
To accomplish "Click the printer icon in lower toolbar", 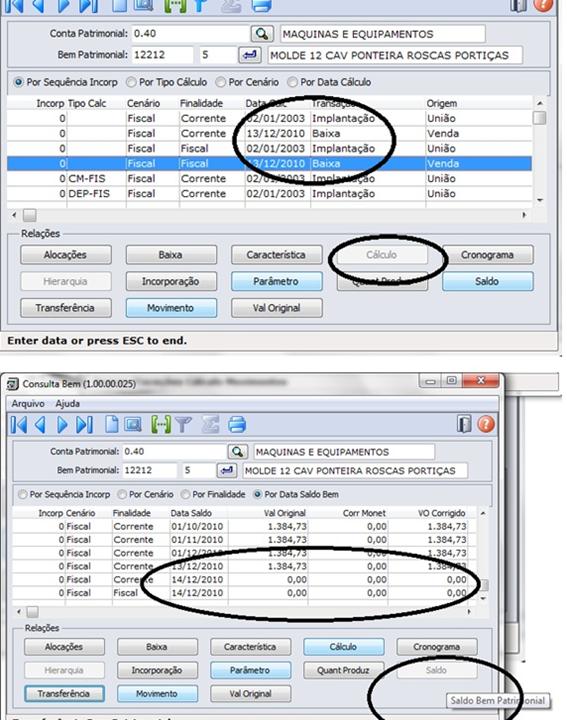I will [x=237, y=424].
